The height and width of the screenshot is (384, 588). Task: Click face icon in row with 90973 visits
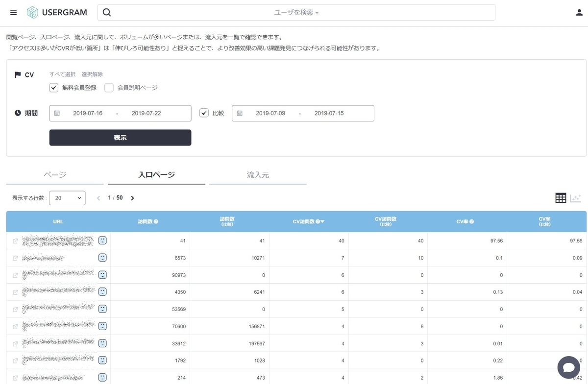point(102,275)
